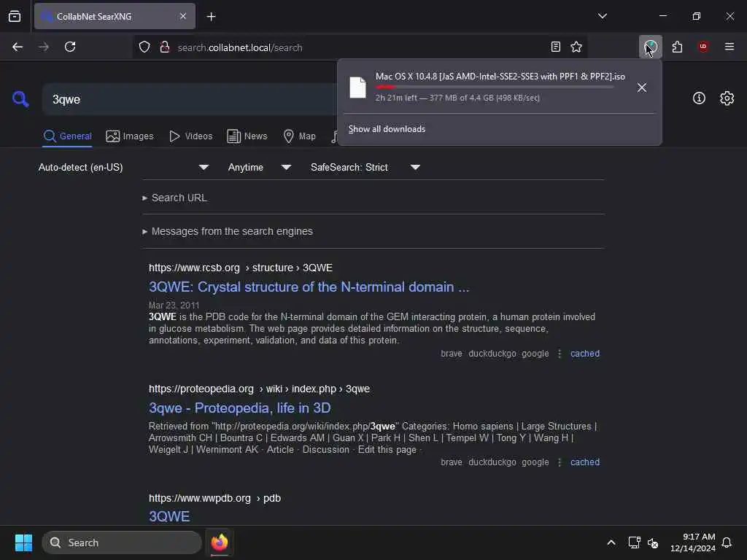Viewport: 747px width, 560px height.
Task: Close the CollabNet SearXNG tab
Action: coord(183,16)
